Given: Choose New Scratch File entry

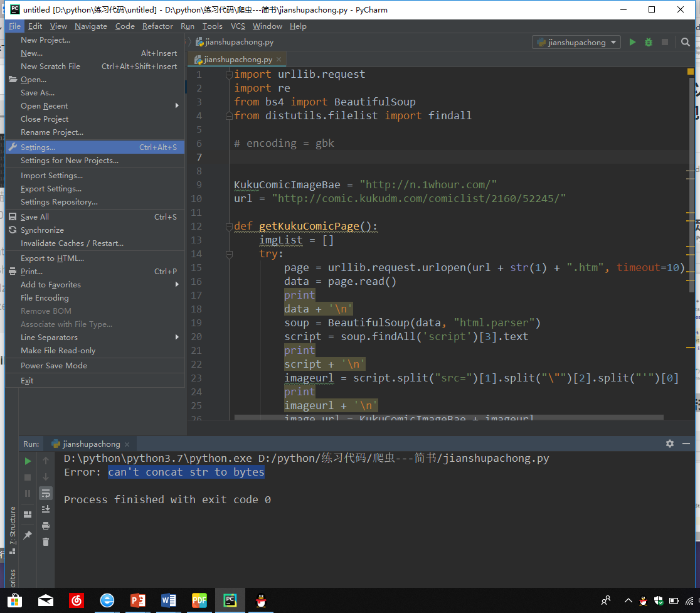Looking at the screenshot, I should pos(95,66).
